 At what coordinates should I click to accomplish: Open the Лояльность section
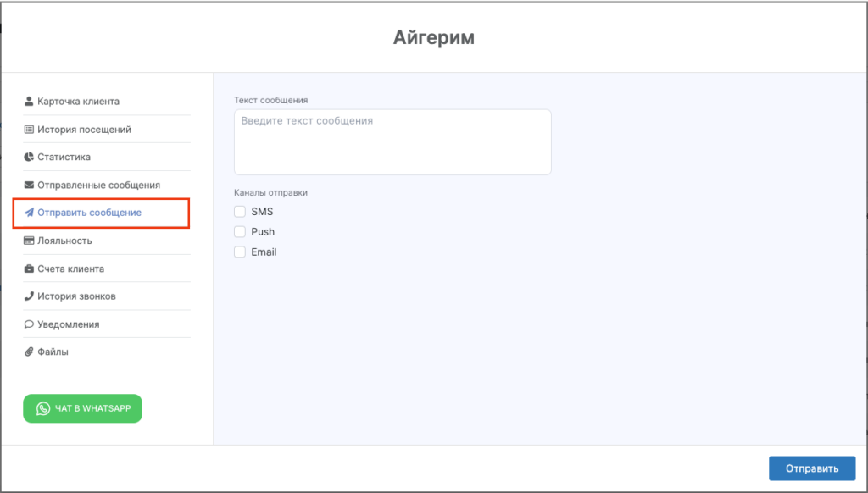(64, 241)
